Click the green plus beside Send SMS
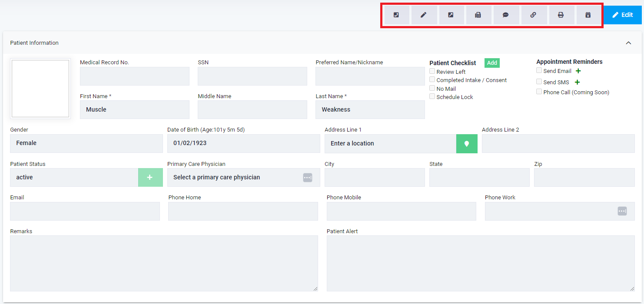 tap(578, 82)
